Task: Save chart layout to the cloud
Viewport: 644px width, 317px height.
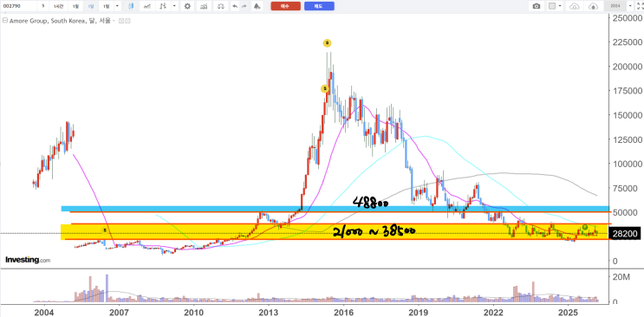Action: [x=593, y=6]
